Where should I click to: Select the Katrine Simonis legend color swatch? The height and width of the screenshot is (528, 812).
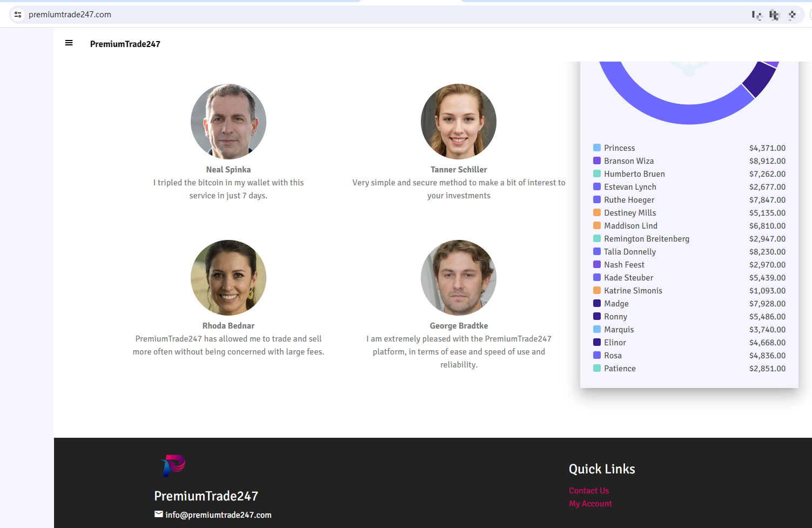coord(597,290)
